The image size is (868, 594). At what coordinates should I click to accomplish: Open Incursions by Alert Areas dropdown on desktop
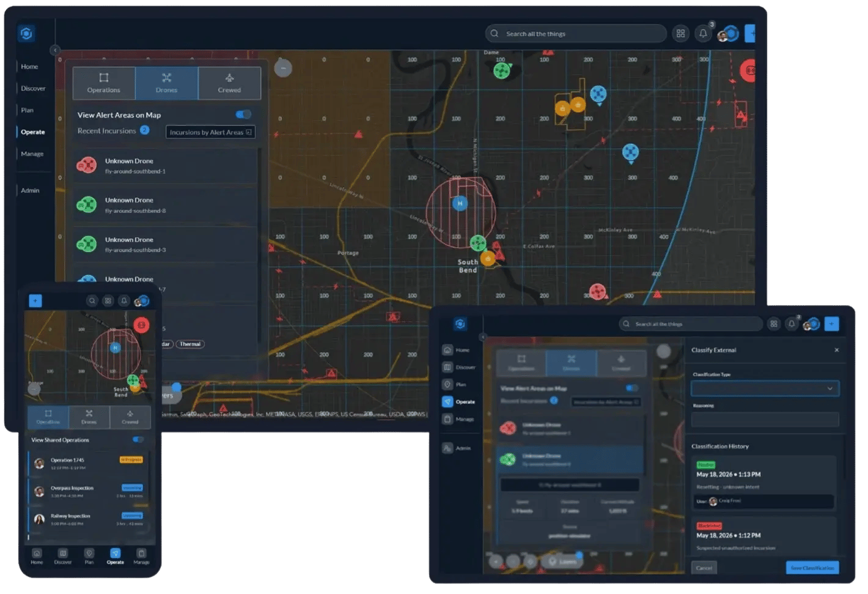(210, 132)
